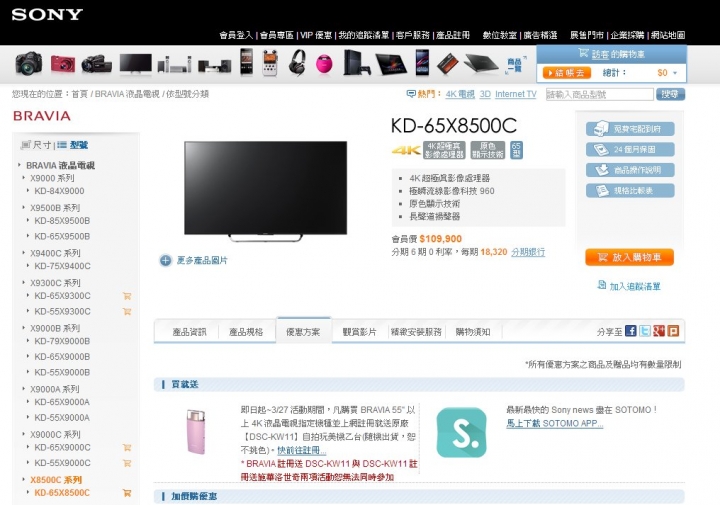Open 產品資訊 tab

tap(189, 332)
